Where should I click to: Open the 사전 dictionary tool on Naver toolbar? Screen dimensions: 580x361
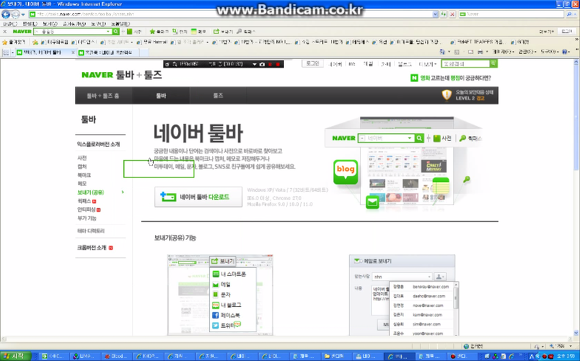click(134, 31)
